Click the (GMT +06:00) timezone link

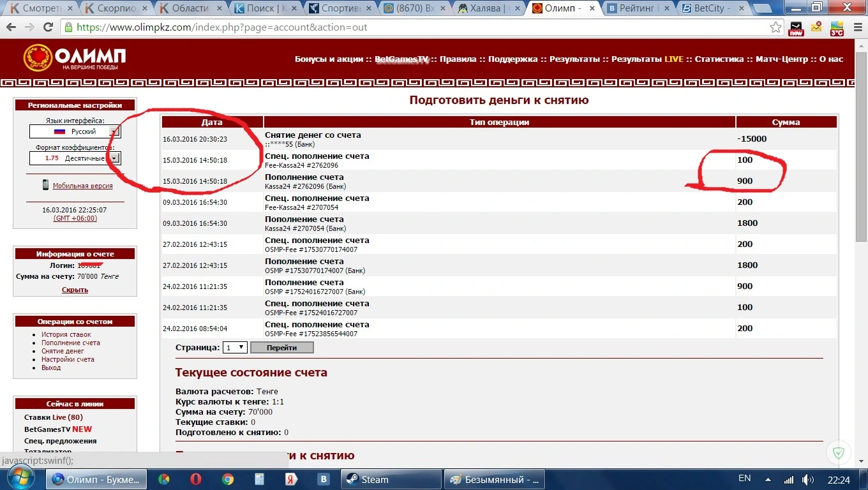[x=75, y=218]
